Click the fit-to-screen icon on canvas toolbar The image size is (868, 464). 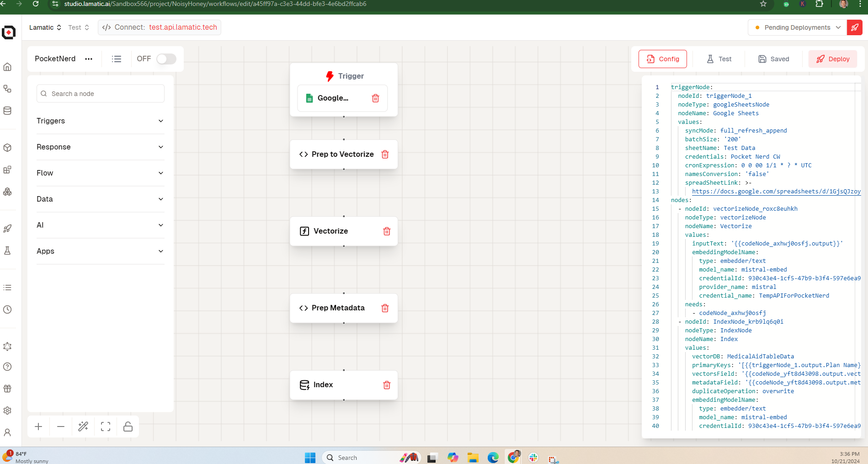pos(106,427)
